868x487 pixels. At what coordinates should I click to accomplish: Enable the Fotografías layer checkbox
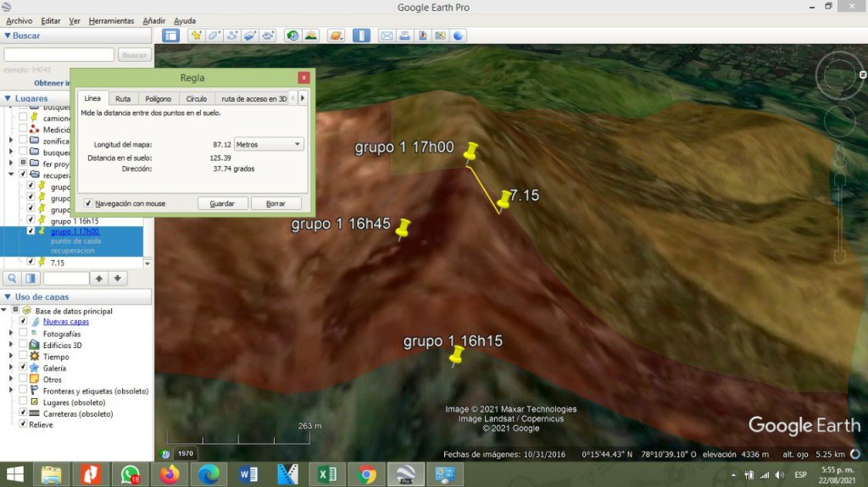tap(23, 333)
